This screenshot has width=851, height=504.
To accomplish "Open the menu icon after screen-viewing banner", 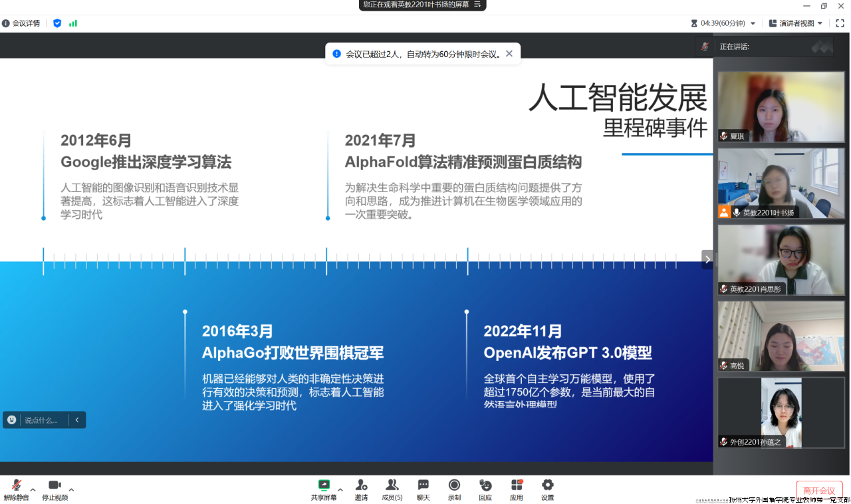I will 477,5.
